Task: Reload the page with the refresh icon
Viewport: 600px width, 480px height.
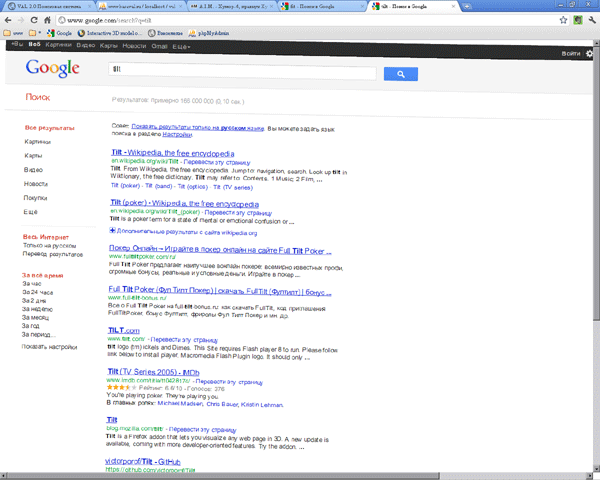Action: (34, 20)
